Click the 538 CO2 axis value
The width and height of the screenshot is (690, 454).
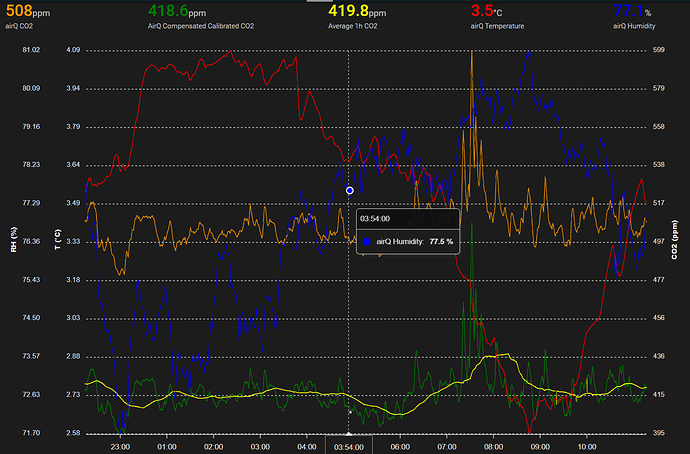tap(658, 165)
